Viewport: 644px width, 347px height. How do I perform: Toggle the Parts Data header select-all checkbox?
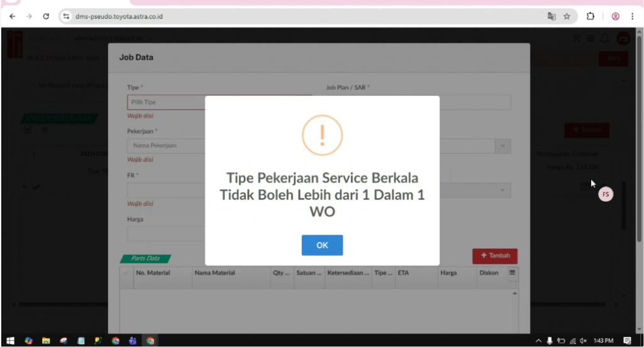[x=126, y=273]
